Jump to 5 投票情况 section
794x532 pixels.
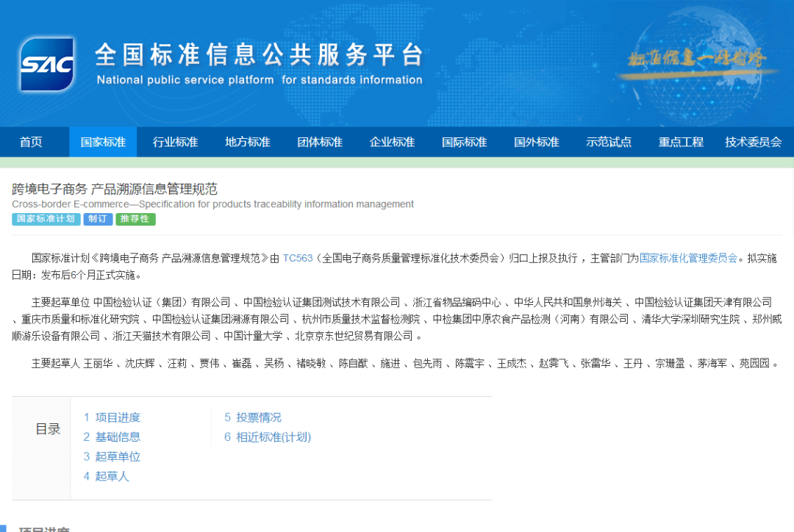(x=253, y=417)
